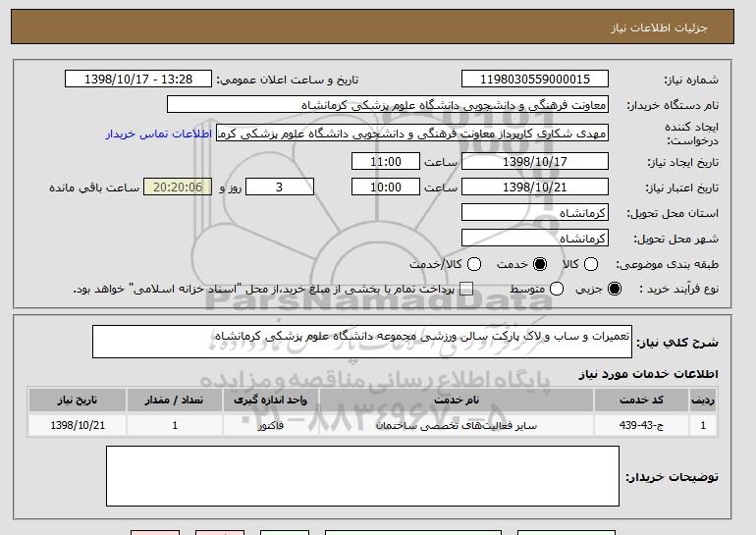Click the creation time field 11:00
Image resolution: width=756 pixels, height=535 pixels.
pos(386,161)
